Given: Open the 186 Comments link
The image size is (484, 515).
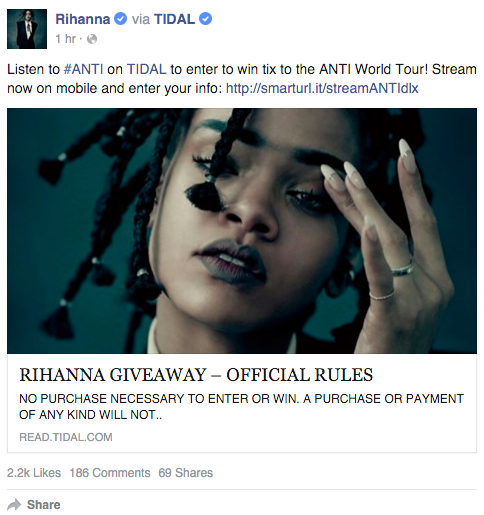Looking at the screenshot, I should [x=110, y=473].
